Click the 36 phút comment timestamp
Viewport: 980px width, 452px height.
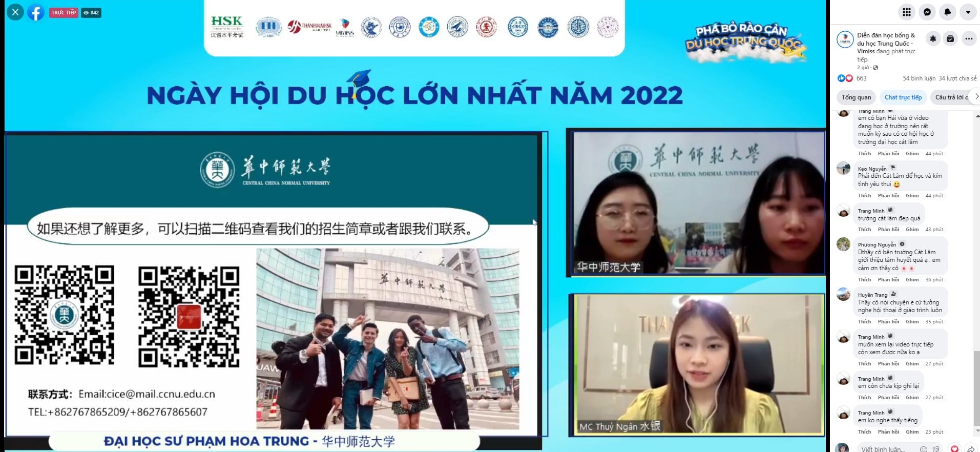click(934, 280)
